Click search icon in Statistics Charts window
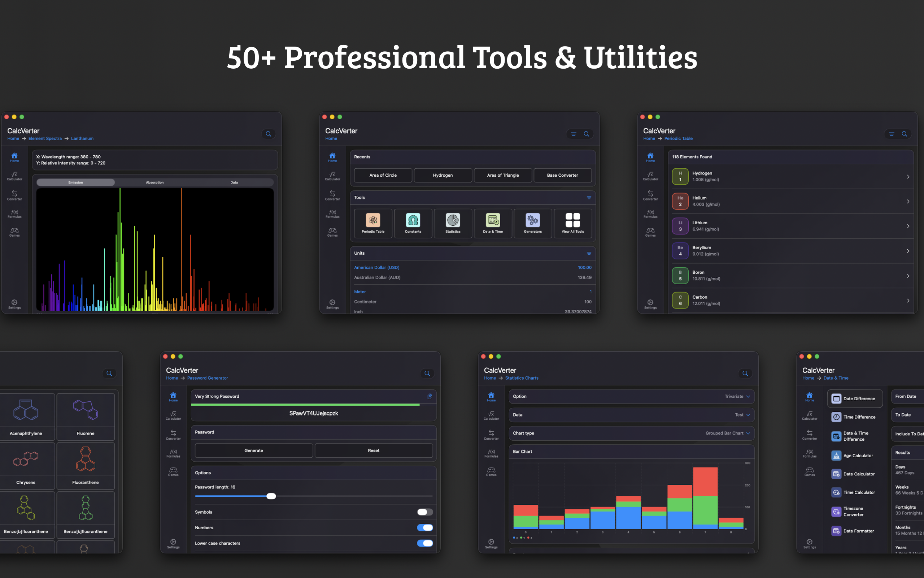Viewport: 924px width, 578px height. coord(745,374)
